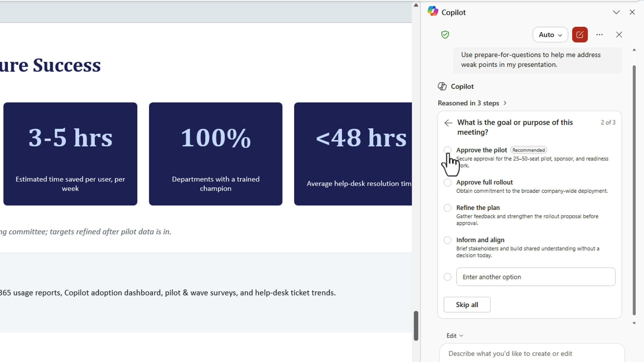Click the usage reports sentence text
This screenshot has height=362, width=644.
pos(168,293)
